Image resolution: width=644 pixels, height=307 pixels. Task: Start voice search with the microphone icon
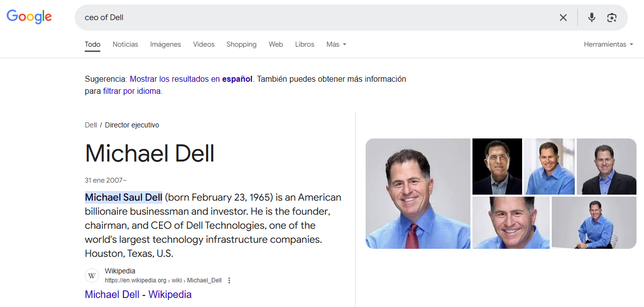click(x=592, y=18)
